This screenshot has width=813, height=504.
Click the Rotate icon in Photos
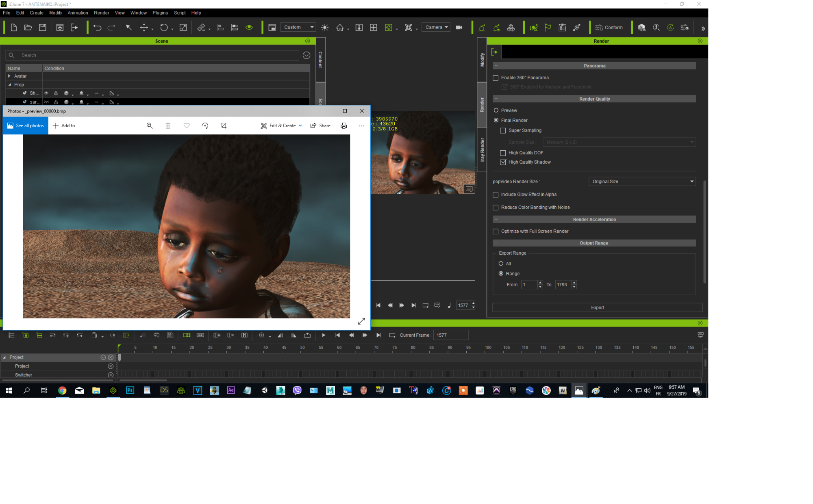tap(205, 126)
